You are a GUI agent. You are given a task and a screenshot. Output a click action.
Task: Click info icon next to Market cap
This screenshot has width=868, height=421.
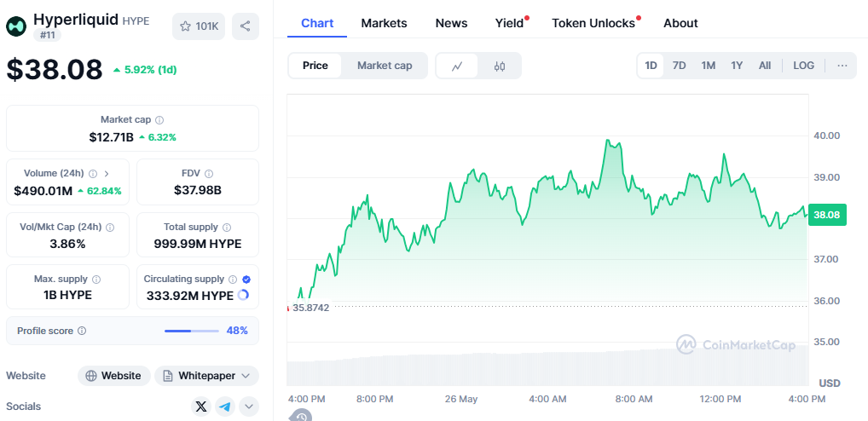(x=159, y=120)
